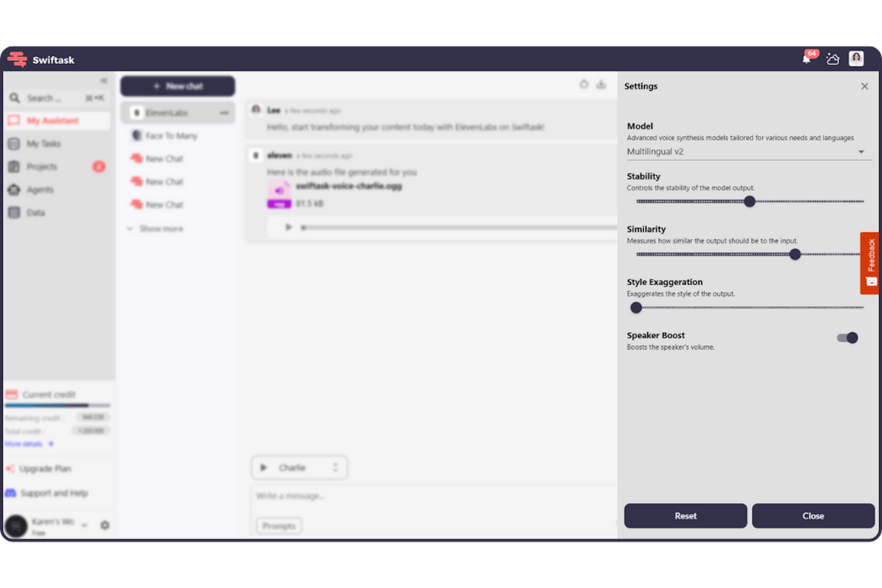Click the Close button in Settings
882x588 pixels.
coord(813,516)
